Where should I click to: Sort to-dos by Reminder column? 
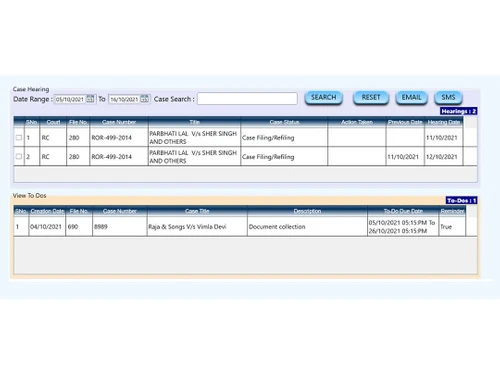[452, 211]
